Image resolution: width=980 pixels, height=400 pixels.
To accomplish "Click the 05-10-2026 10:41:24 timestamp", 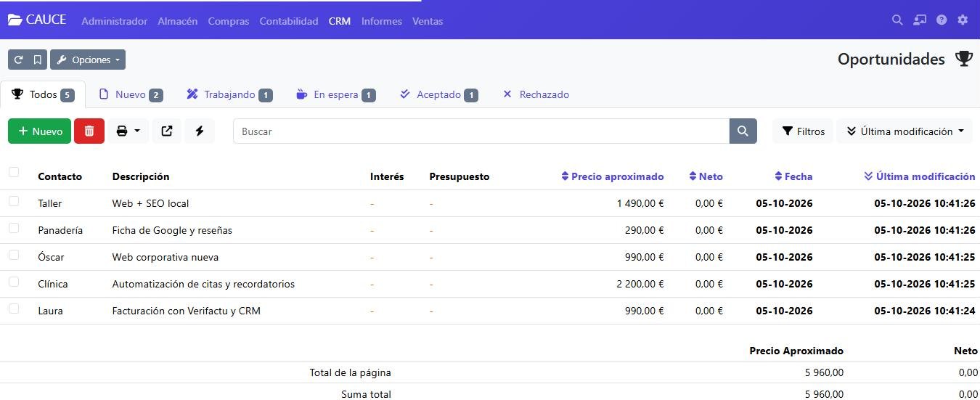I will (925, 311).
